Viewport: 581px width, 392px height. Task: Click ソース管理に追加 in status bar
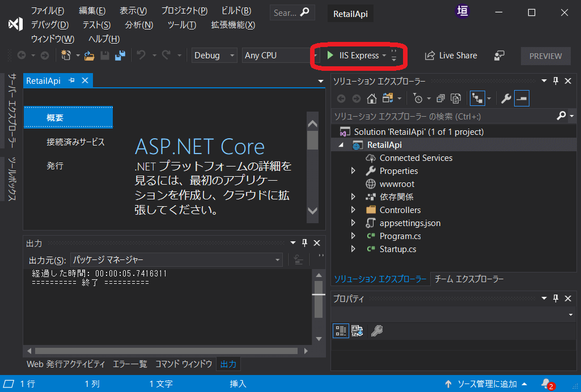pyautogui.click(x=487, y=384)
